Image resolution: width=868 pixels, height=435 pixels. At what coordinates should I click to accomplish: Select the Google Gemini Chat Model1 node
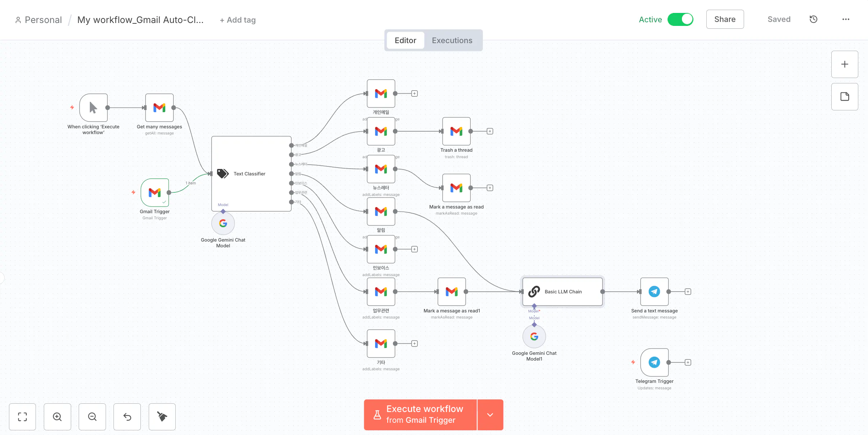point(534,336)
